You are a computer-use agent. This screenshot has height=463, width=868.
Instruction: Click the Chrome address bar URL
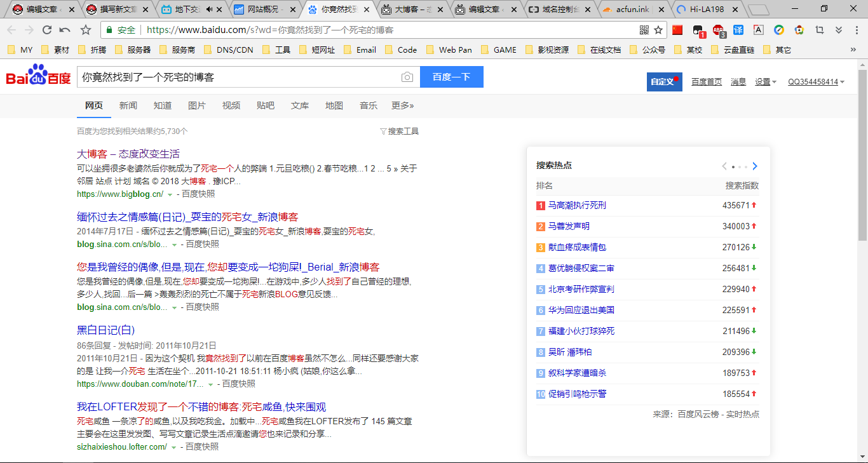270,30
